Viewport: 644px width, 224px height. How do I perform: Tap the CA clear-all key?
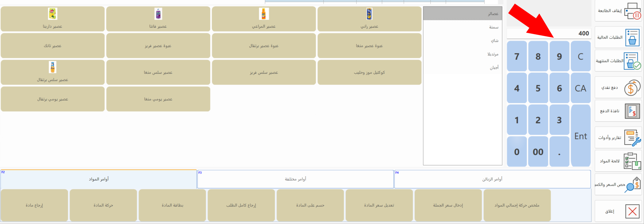click(x=581, y=88)
